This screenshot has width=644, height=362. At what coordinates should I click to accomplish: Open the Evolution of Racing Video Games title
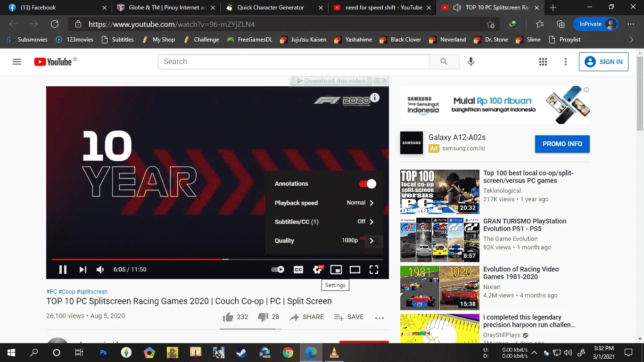point(521,273)
